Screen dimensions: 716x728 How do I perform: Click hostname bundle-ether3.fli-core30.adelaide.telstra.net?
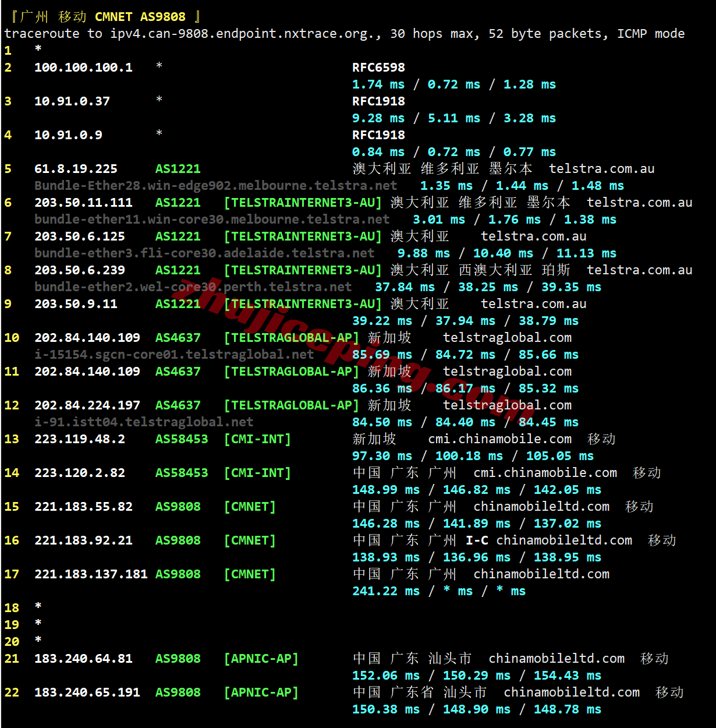(x=204, y=253)
